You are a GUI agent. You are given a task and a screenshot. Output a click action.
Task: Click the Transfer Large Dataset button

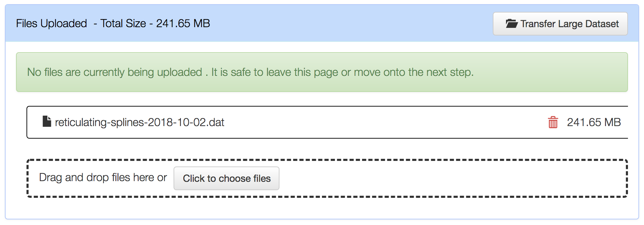pos(560,24)
